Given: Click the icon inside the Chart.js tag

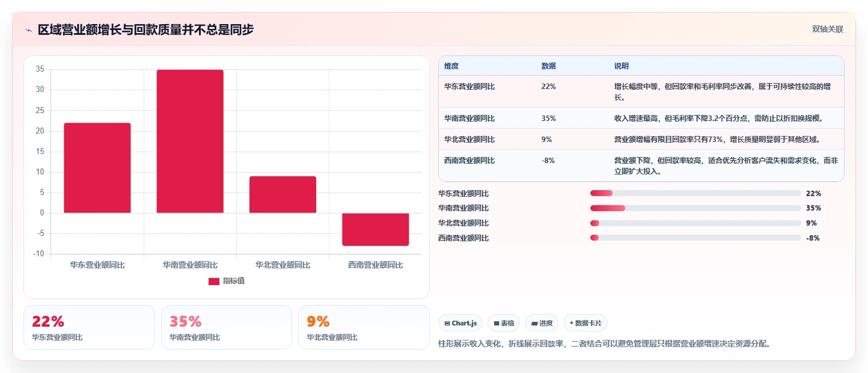Looking at the screenshot, I should point(447,323).
